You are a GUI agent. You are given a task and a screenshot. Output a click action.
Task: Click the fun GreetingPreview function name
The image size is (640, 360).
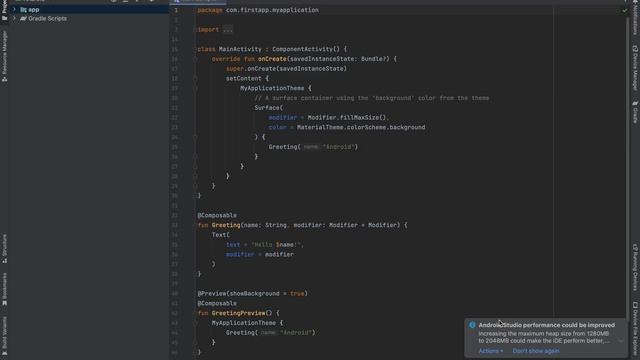tap(238, 313)
